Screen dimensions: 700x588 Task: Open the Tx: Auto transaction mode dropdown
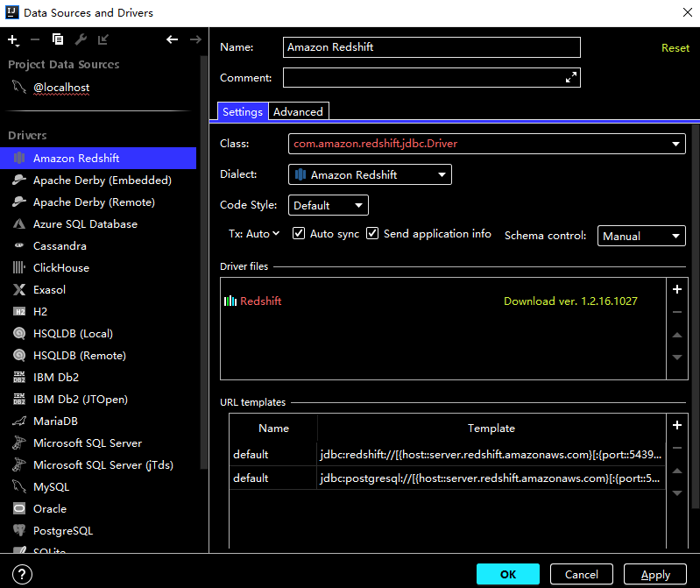[254, 233]
